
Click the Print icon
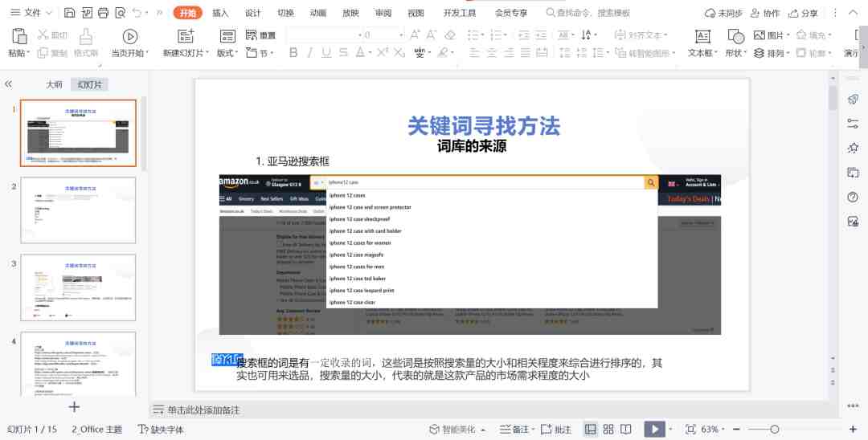[103, 12]
